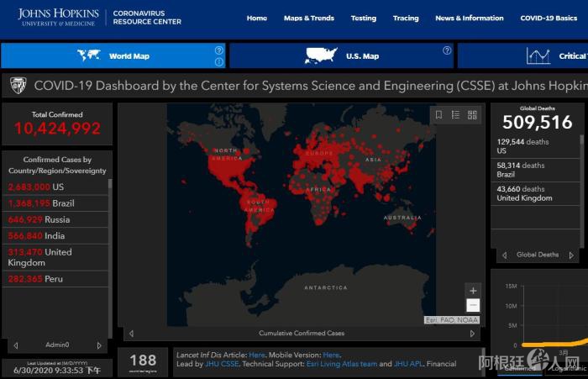Open the Maps & Trends menu
This screenshot has height=379, width=588.
click(308, 18)
